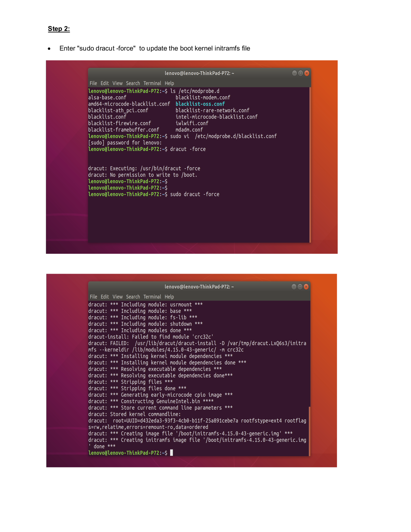Maximize the lower terminal window

point(300,287)
